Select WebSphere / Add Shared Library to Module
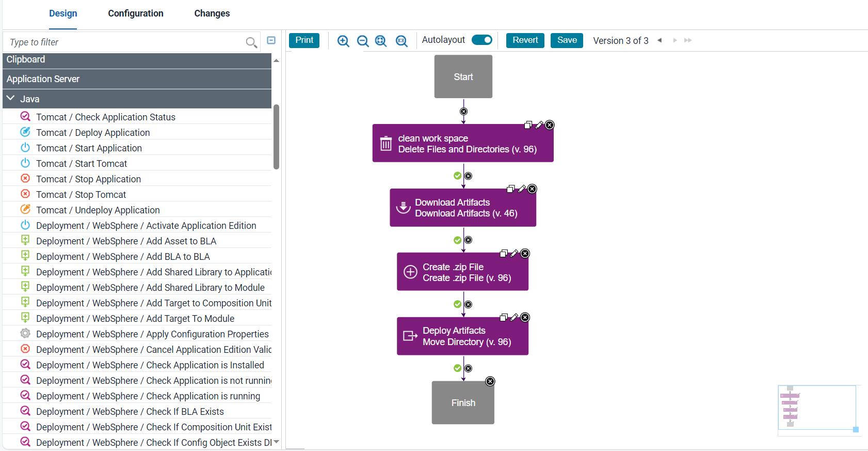 [150, 288]
